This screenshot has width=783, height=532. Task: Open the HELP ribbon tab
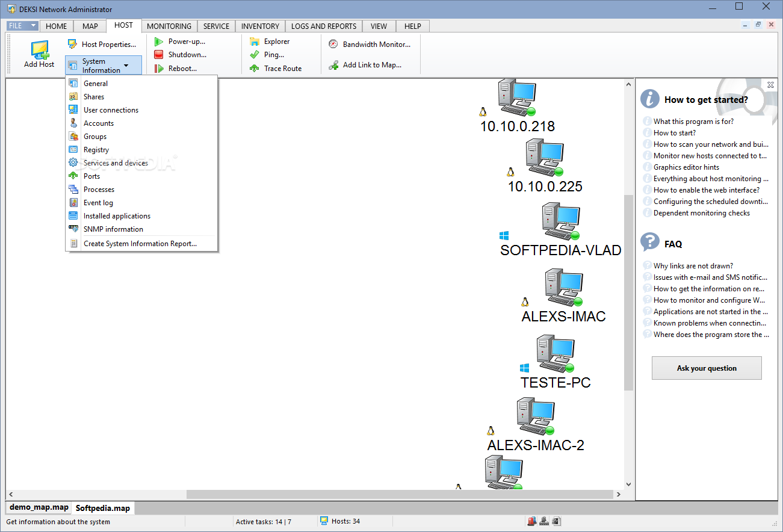pyautogui.click(x=413, y=26)
